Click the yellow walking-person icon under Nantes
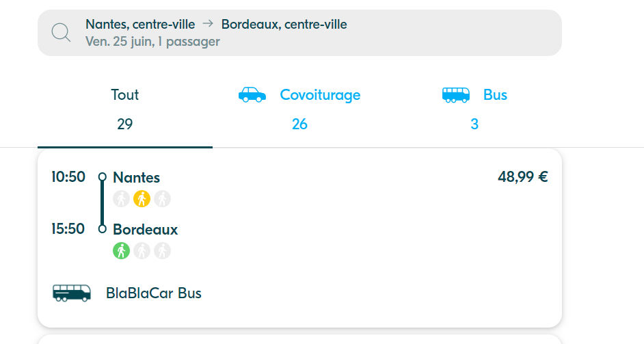The image size is (644, 344). [142, 199]
